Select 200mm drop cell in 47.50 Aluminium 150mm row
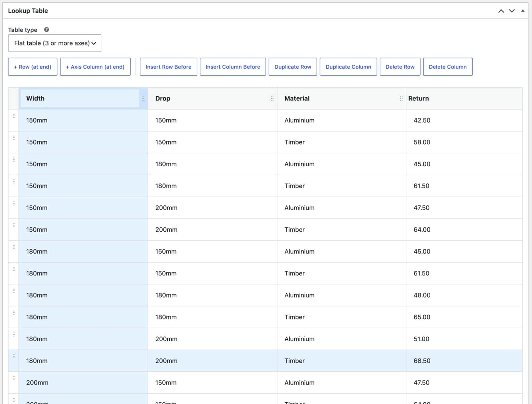Screen dimensions: 532x404 tap(212, 208)
